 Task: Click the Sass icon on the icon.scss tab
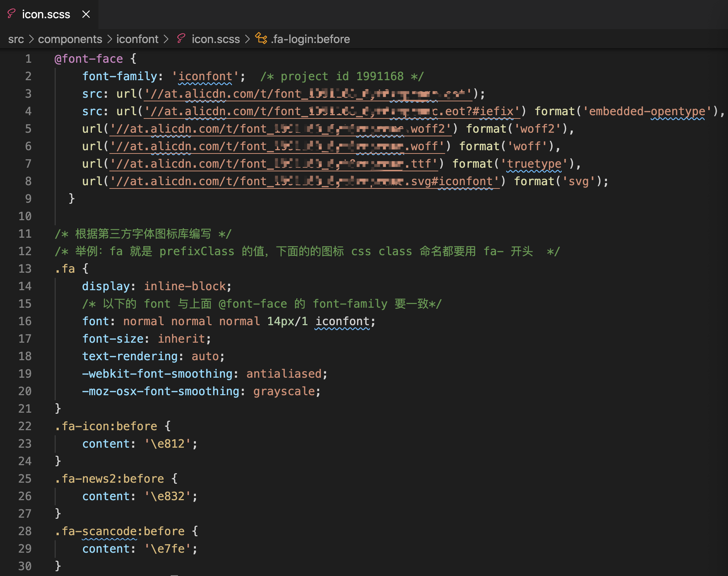pyautogui.click(x=11, y=14)
